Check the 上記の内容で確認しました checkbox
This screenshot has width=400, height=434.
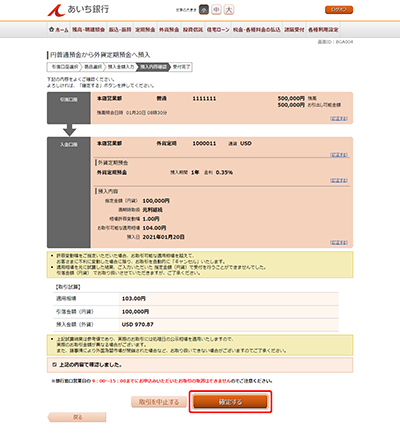point(54,365)
